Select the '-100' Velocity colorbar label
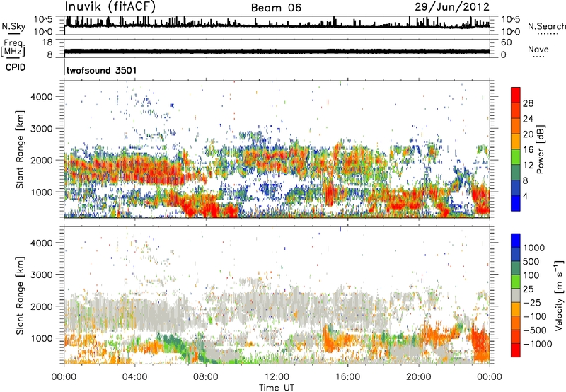Image resolution: width=566 pixels, height=392 pixels. (x=535, y=316)
